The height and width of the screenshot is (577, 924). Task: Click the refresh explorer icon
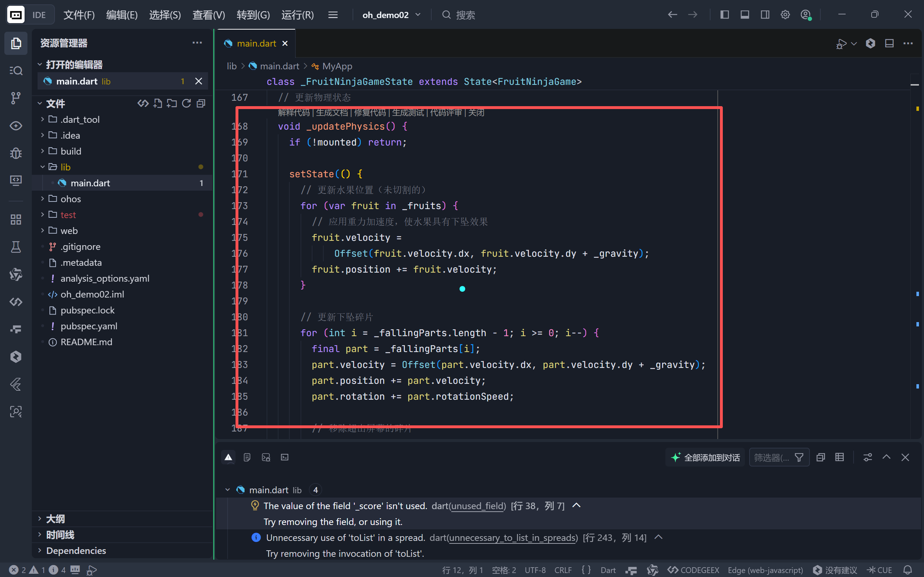pos(186,103)
